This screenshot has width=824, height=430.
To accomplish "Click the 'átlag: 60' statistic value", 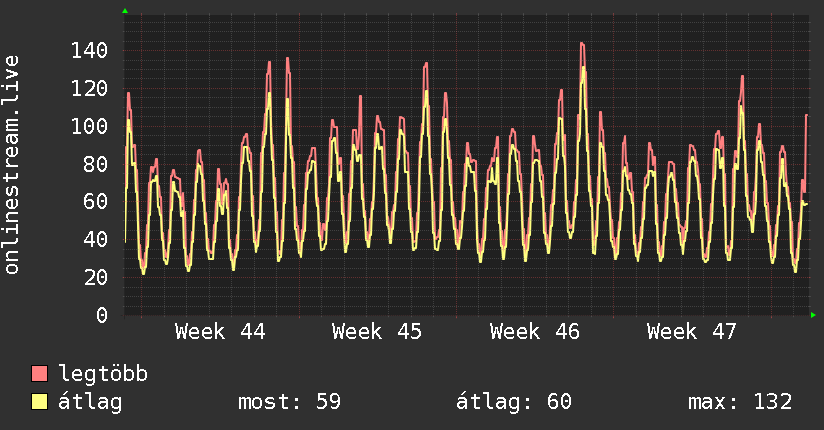I will click(x=513, y=402).
